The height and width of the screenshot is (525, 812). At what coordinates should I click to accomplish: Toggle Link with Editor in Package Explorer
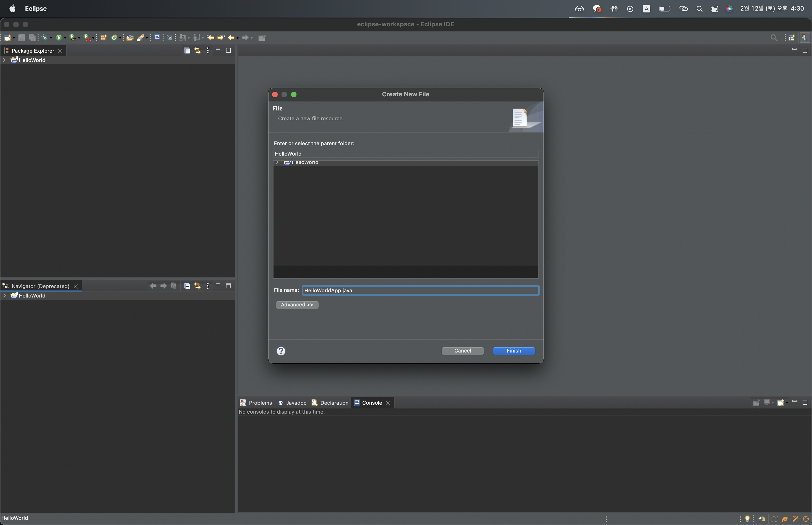tap(197, 51)
